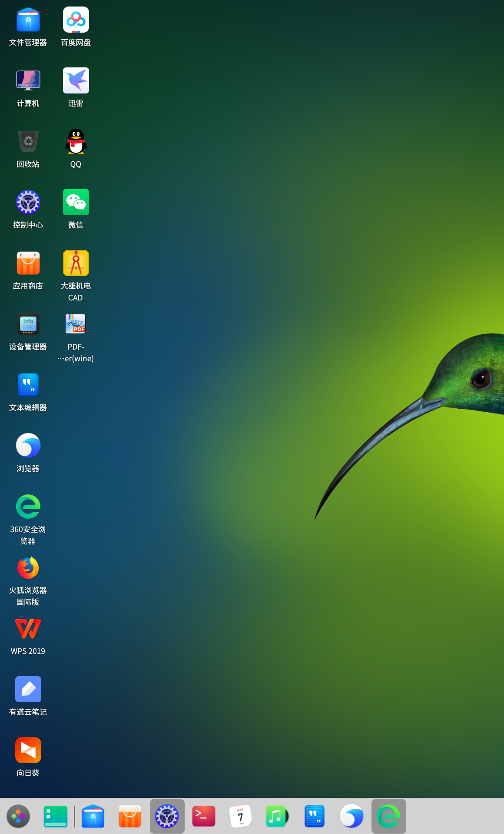Select the WPS 2019 desktop icon
Image resolution: width=504 pixels, height=834 pixels.
(28, 628)
